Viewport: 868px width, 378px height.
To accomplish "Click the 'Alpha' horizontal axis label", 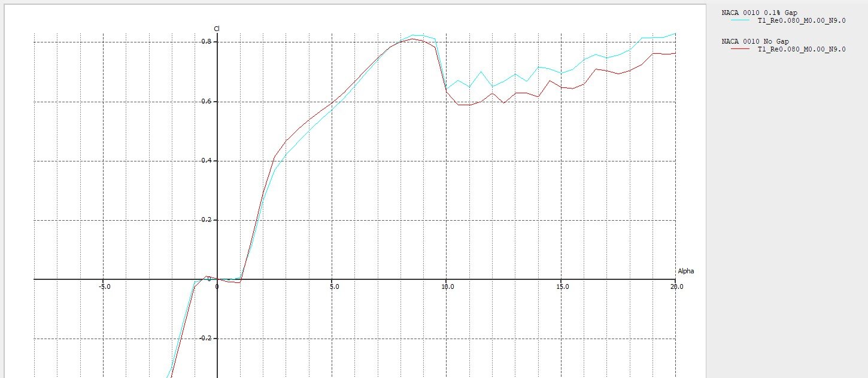I will (685, 271).
